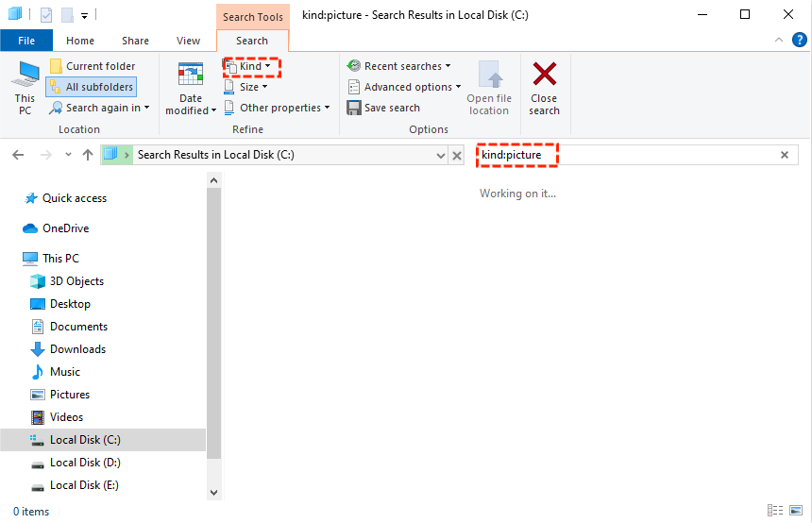Screen dimensions: 812x523
Task: Open Other properties dropdown
Action: click(277, 108)
